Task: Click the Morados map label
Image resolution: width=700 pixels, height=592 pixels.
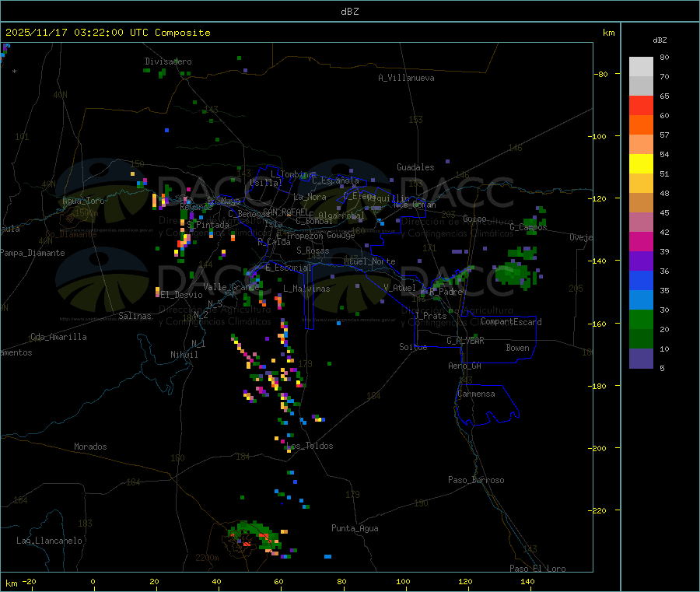Action: point(90,447)
